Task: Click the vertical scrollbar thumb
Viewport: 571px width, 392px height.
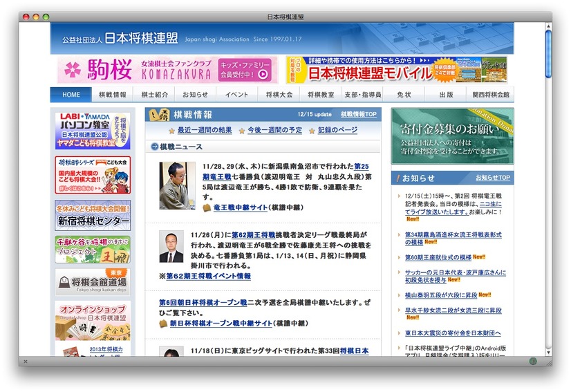Action: coord(548,54)
